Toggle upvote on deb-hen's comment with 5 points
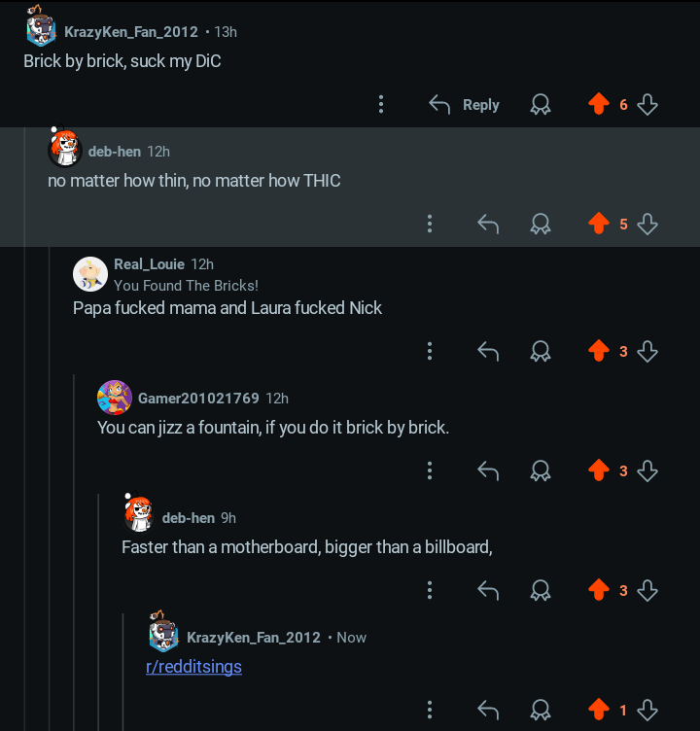 (599, 223)
